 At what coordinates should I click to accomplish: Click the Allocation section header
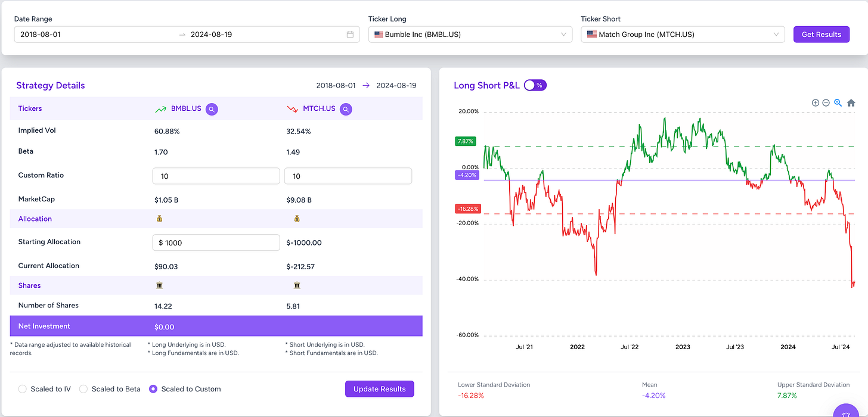pos(35,219)
